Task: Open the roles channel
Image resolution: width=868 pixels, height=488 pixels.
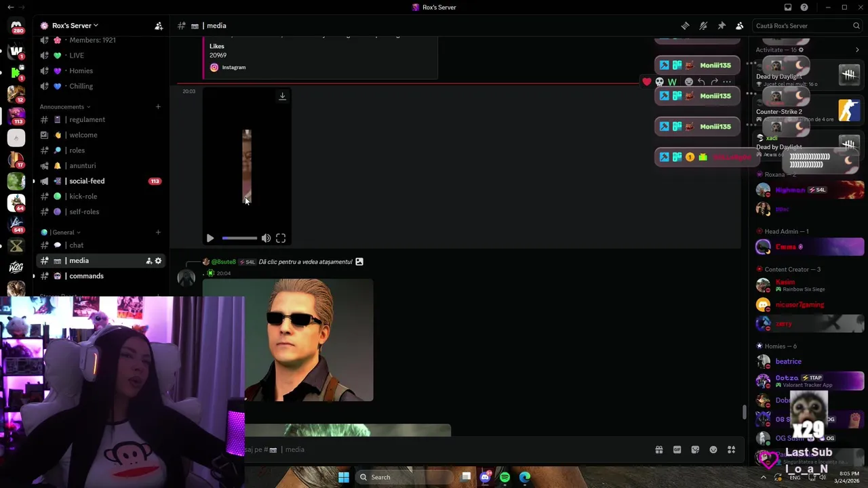Action: click(100, 150)
